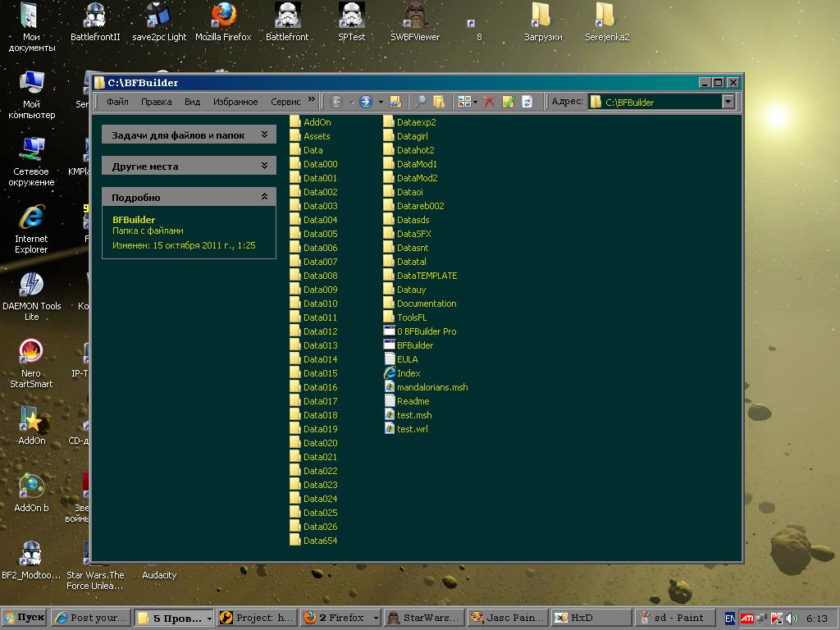Show hidden menu items via » chevron
The height and width of the screenshot is (630, 840).
(x=311, y=100)
